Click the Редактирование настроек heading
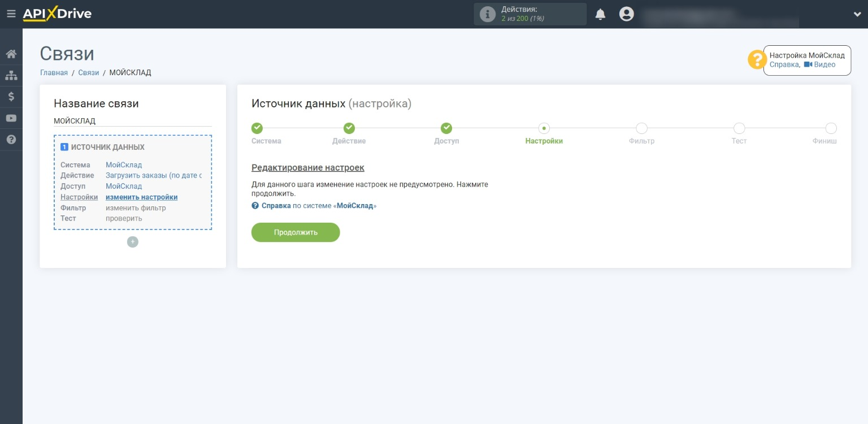 click(x=308, y=168)
